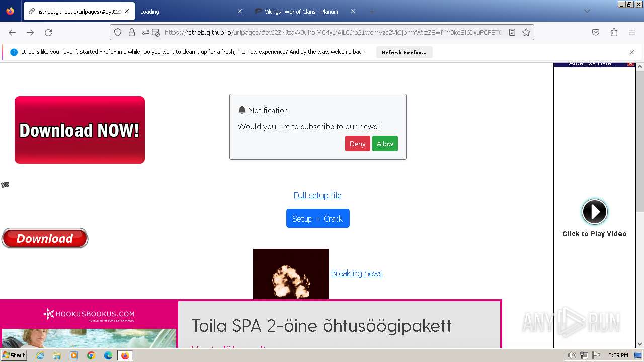This screenshot has height=362, width=644.
Task: Click the explosion thumbnail image
Action: [291, 274]
